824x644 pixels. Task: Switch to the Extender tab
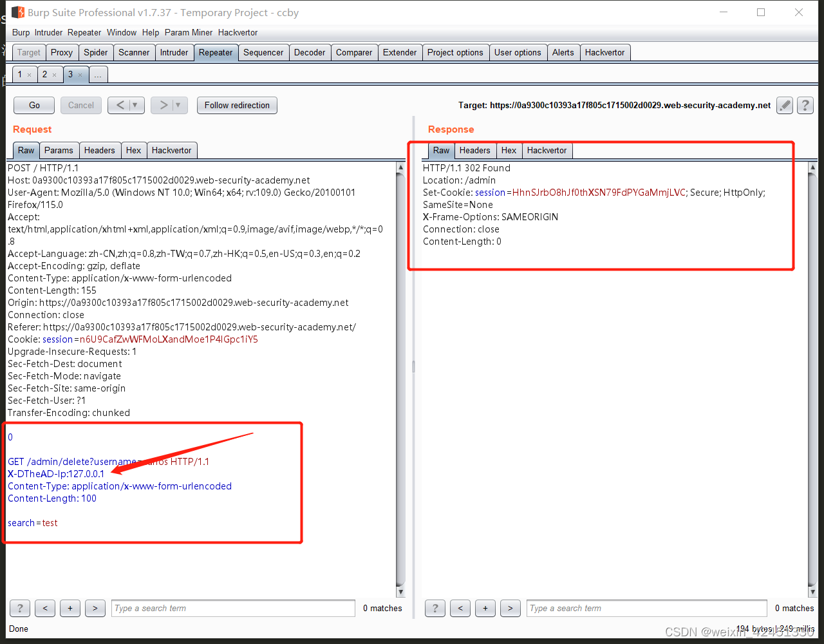(x=400, y=53)
